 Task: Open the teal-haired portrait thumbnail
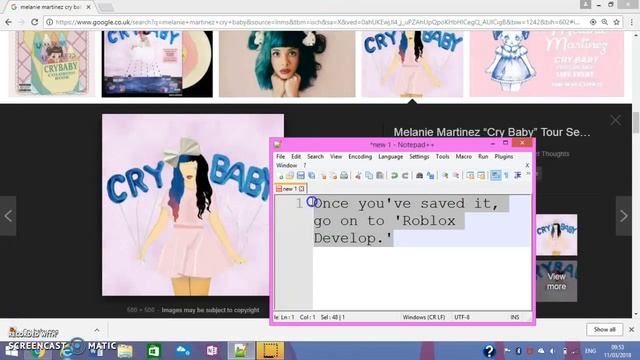287,64
